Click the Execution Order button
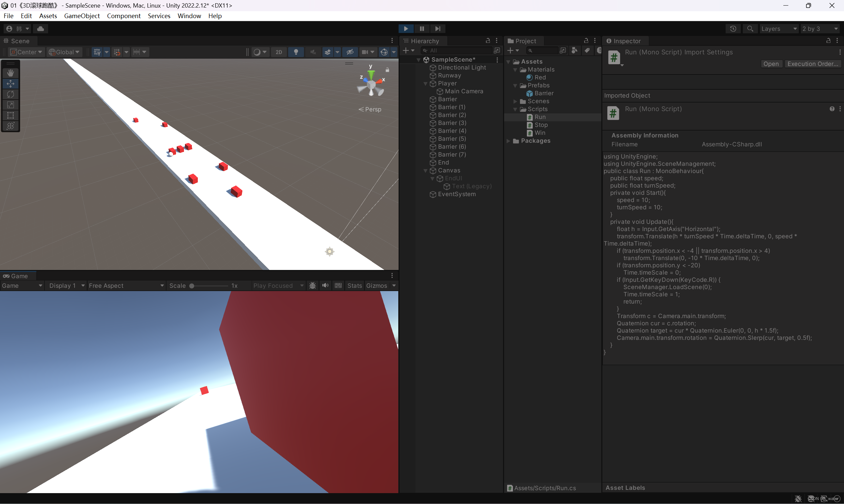 coord(812,64)
